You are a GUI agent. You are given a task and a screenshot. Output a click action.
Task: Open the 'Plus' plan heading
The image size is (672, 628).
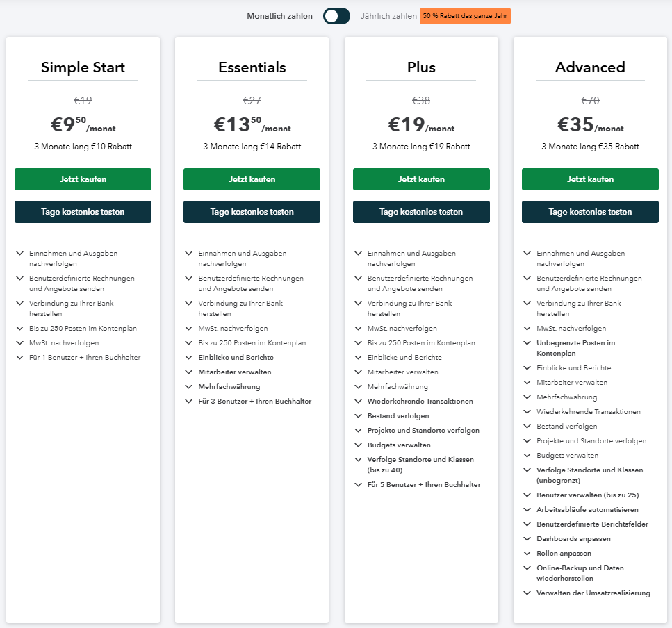pos(421,67)
